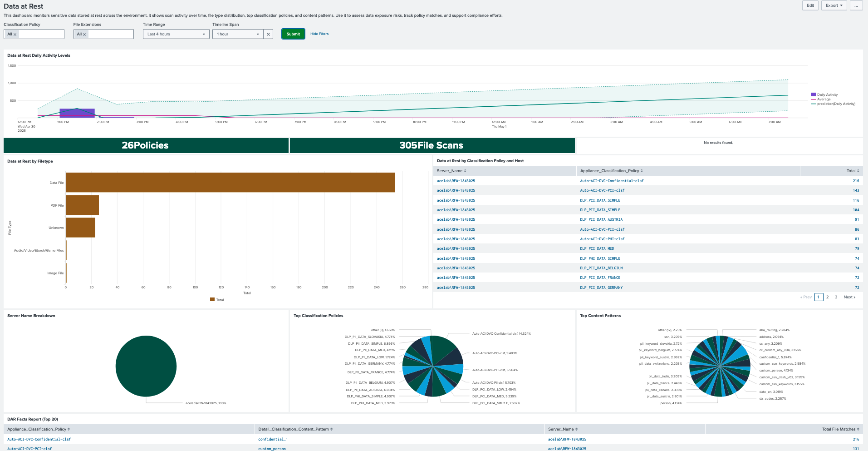
Task: Open the Export dropdown menu
Action: [834, 5]
